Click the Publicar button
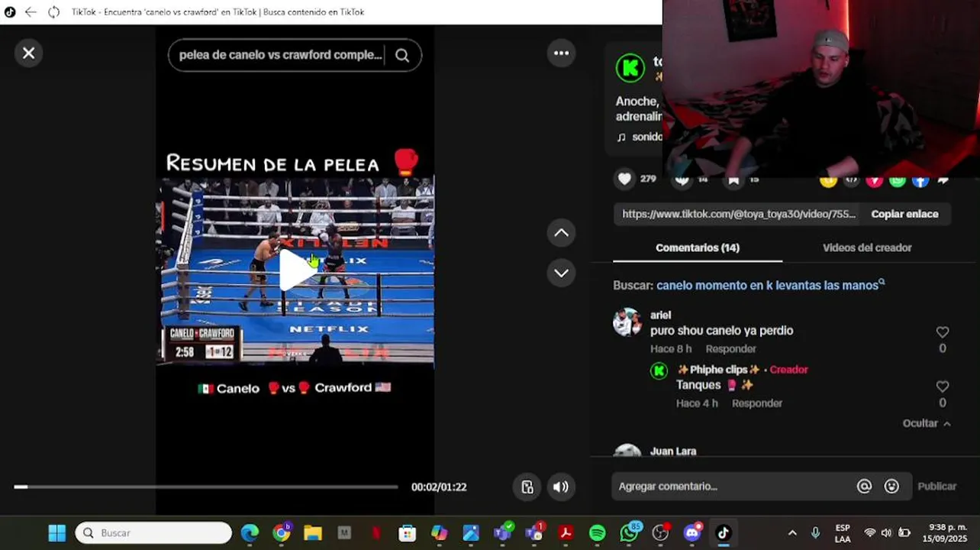980x550 pixels. pyautogui.click(x=936, y=486)
